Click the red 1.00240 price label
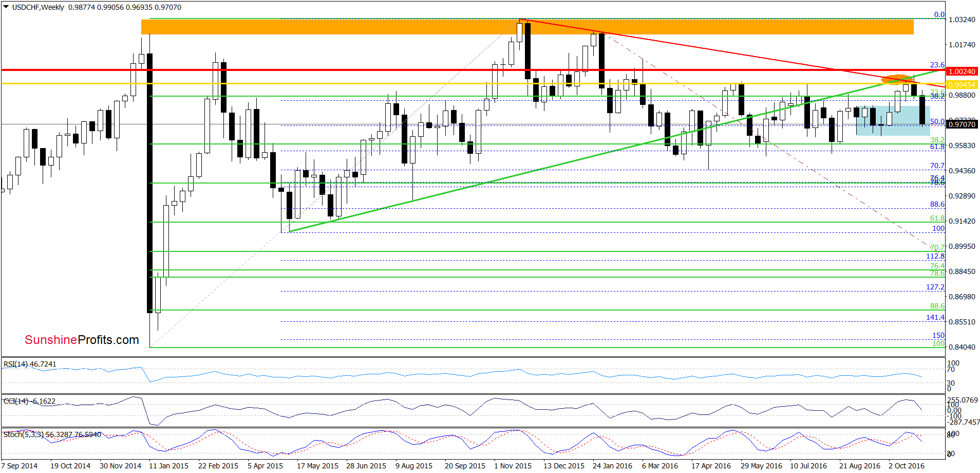The width and height of the screenshot is (980, 473). coord(962,71)
